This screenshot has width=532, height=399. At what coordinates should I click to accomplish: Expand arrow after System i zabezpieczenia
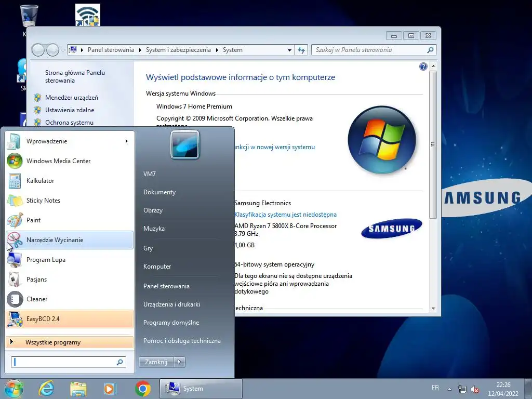(217, 50)
